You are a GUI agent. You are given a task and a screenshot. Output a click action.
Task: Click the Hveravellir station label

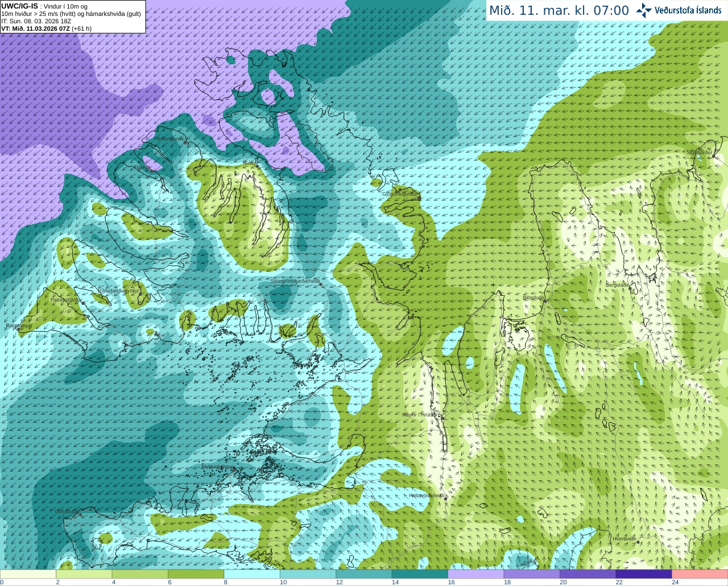point(624,539)
